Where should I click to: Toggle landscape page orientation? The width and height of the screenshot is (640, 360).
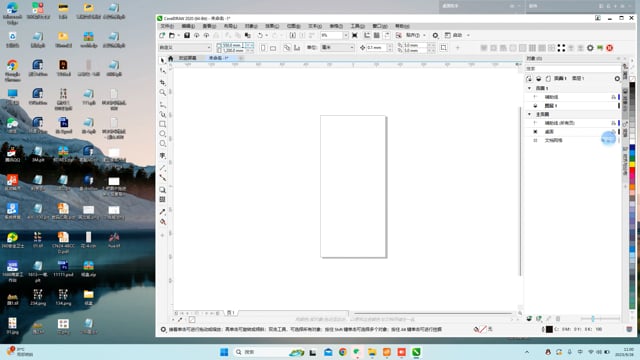(273, 48)
